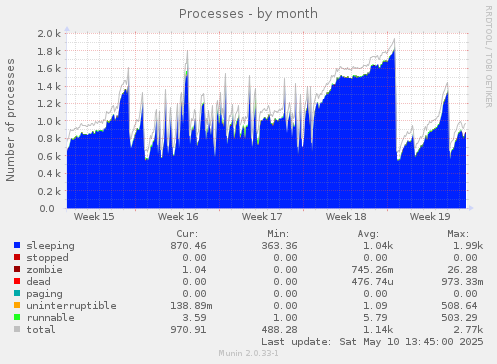Click the '2.0 k' y-axis label
Viewport: 497px width, 364px height.
[x=49, y=33]
